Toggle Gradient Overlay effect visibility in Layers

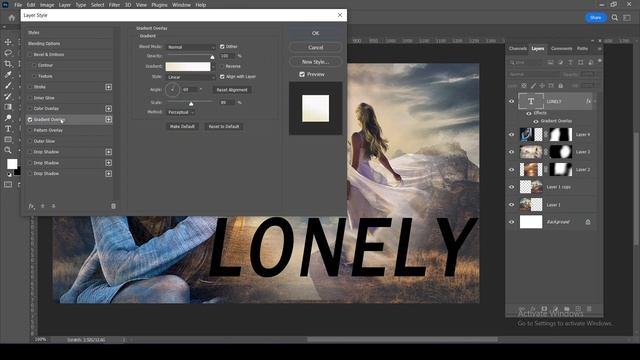pyautogui.click(x=536, y=121)
